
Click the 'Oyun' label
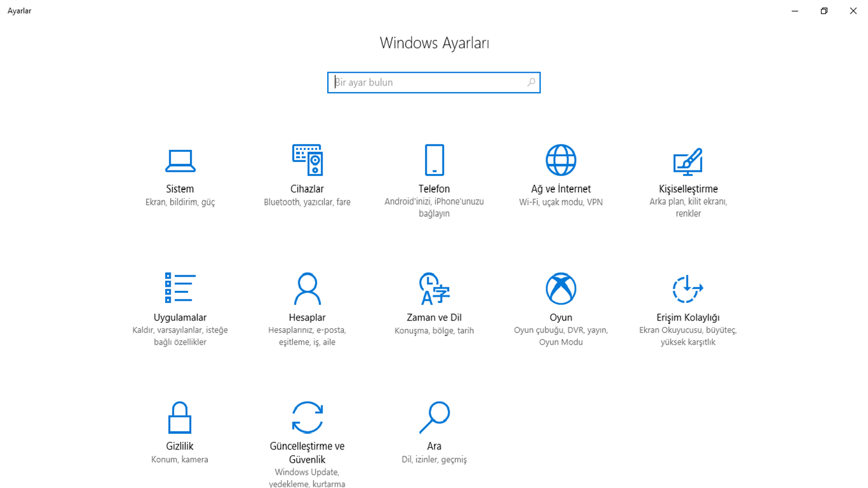(561, 318)
